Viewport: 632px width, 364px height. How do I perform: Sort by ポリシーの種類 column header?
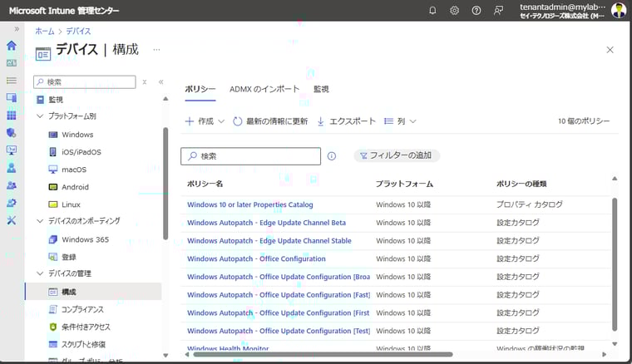521,184
